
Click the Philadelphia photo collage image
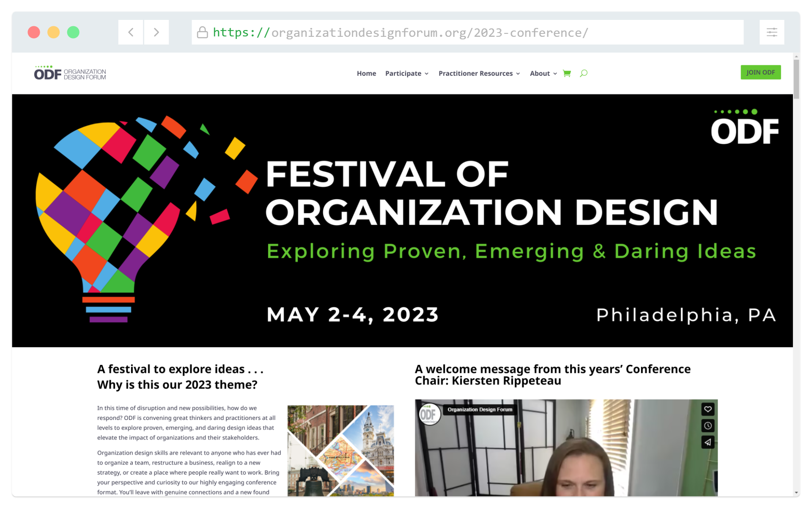click(340, 450)
